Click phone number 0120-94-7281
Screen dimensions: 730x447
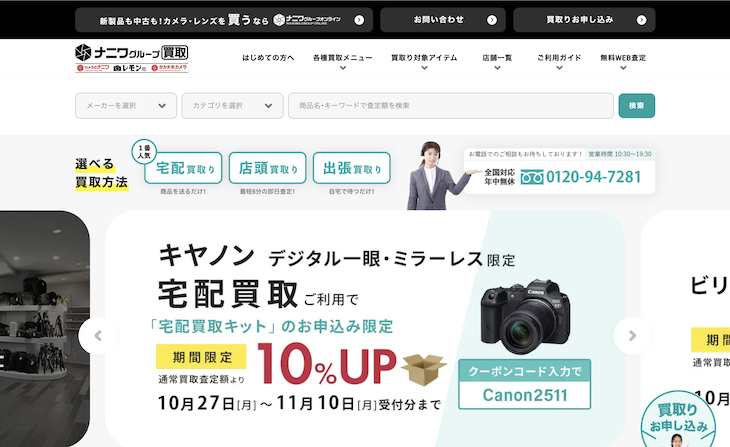point(593,177)
